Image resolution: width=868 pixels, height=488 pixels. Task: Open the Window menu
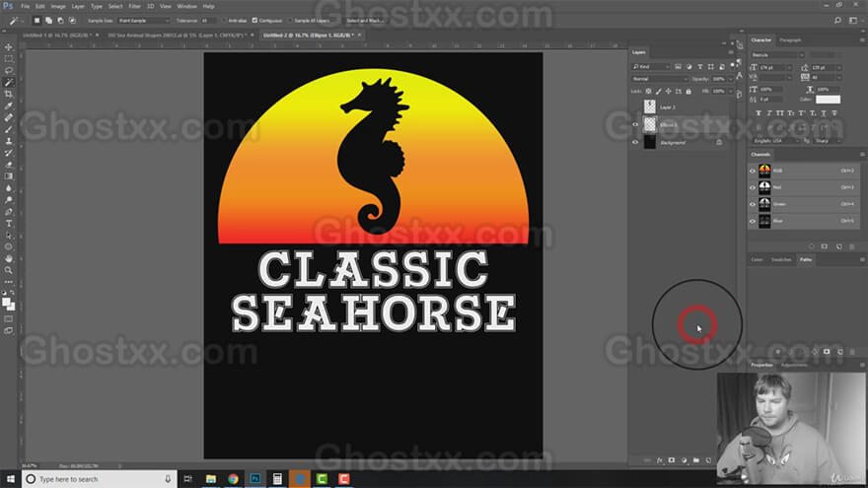[x=186, y=6]
